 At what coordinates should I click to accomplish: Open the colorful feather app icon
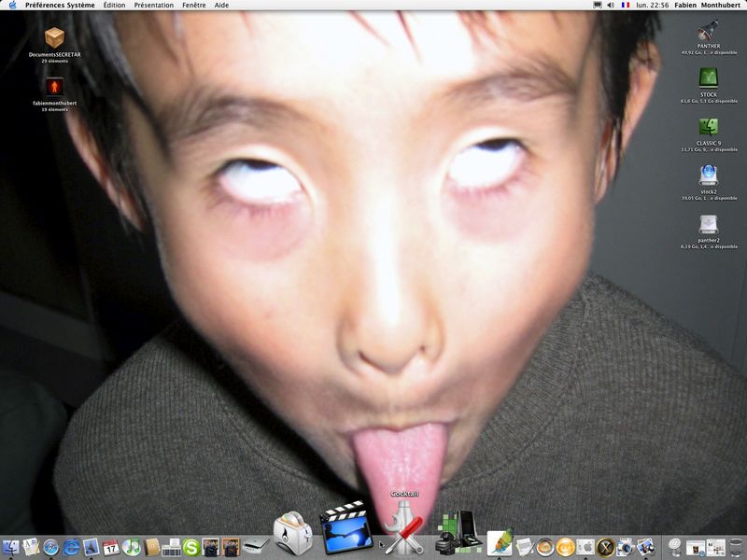(x=500, y=541)
